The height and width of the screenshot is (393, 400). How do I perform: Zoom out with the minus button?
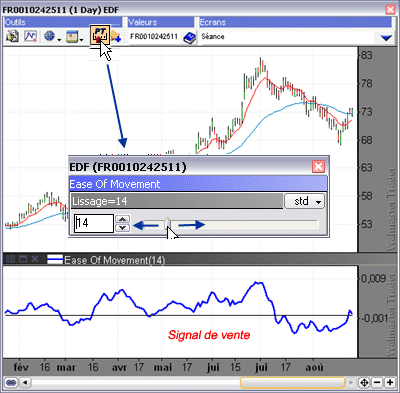click(x=377, y=383)
